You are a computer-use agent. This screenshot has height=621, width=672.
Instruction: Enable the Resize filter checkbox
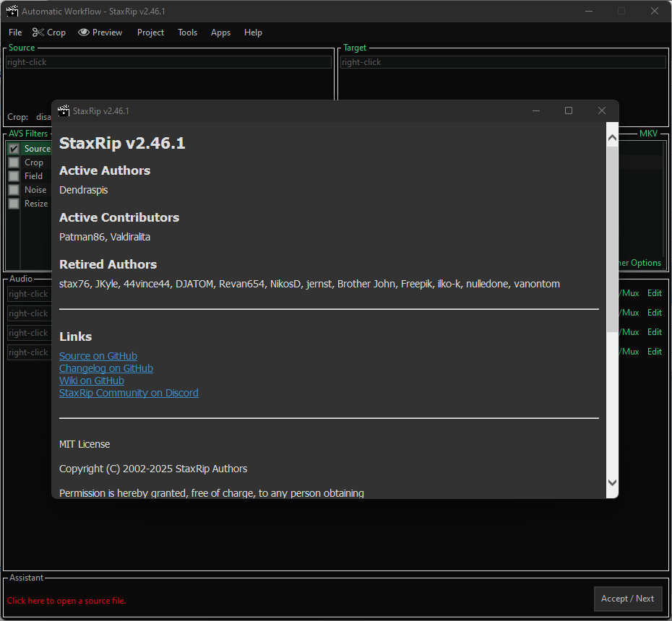pyautogui.click(x=14, y=204)
